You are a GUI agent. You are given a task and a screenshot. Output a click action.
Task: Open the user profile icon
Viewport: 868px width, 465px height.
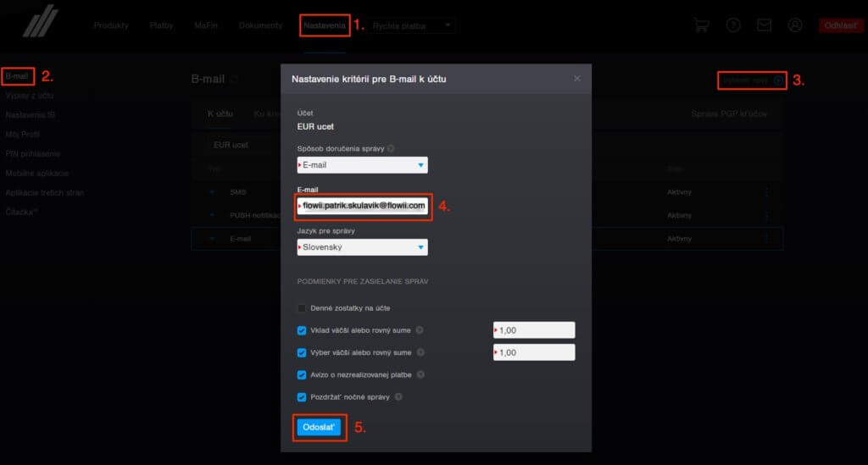[795, 25]
